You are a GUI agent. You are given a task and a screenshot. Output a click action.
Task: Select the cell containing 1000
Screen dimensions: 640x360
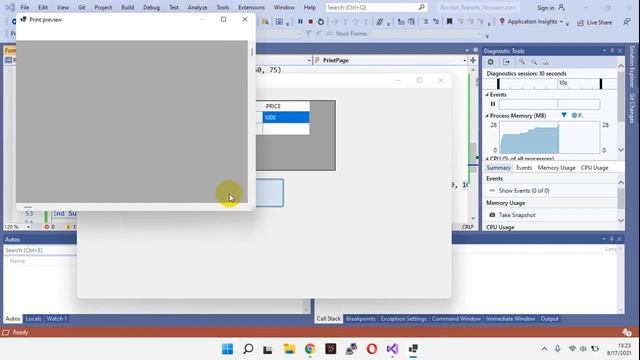point(286,118)
